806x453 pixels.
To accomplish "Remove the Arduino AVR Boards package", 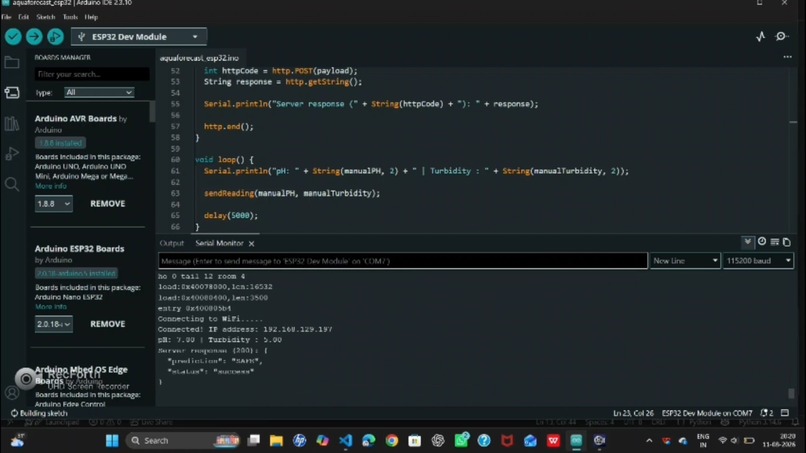I will (x=107, y=204).
